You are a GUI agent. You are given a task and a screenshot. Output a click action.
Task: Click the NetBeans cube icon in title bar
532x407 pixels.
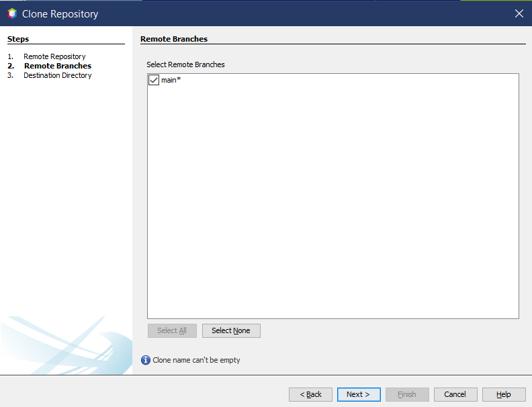click(12, 13)
